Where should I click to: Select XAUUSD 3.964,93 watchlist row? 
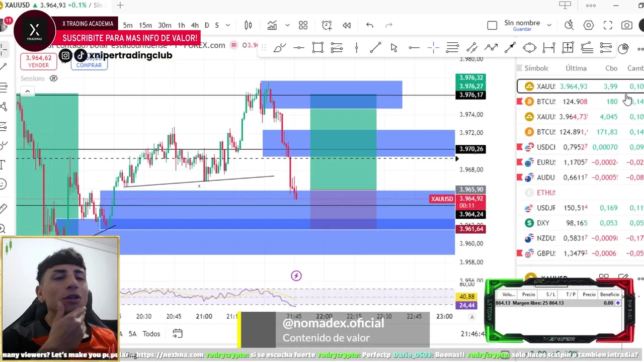(x=580, y=86)
